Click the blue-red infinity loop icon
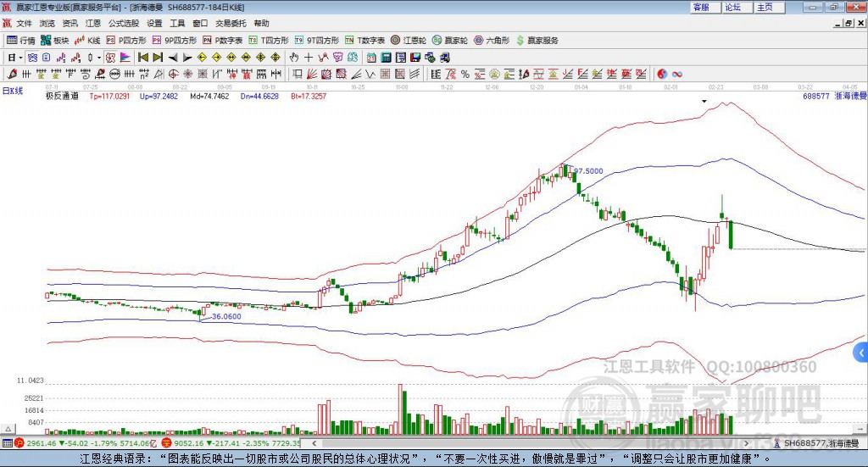The image size is (868, 467). click(677, 74)
